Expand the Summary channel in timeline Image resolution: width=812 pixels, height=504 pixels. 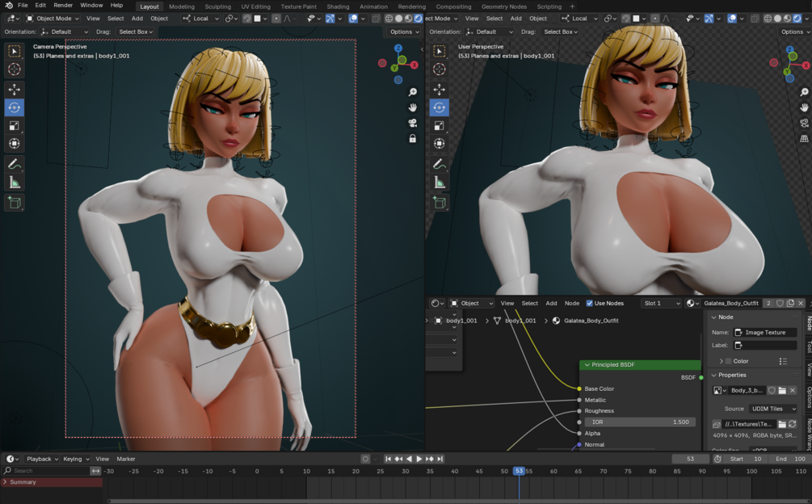(x=5, y=481)
